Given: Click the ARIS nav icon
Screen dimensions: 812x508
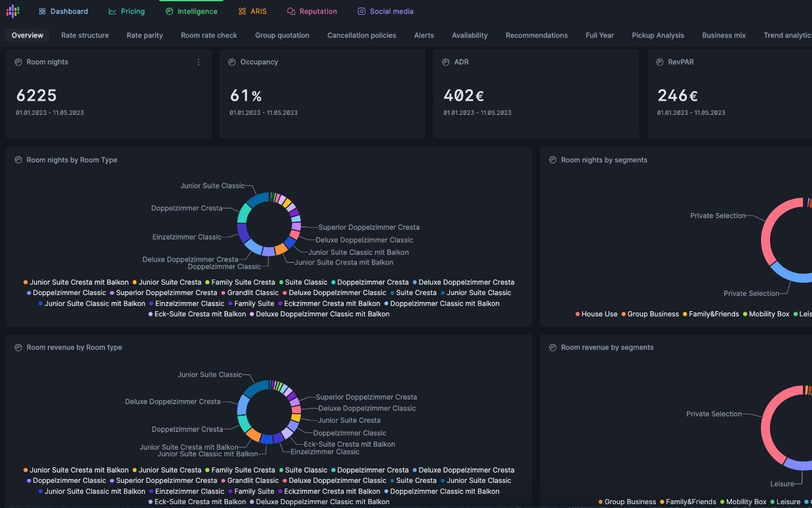Looking at the screenshot, I should click(x=242, y=12).
